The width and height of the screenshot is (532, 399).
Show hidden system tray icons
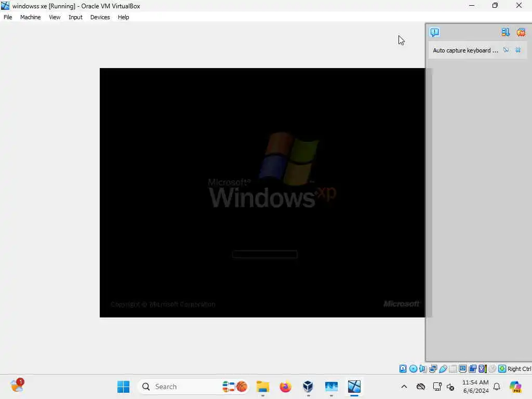[404, 387]
